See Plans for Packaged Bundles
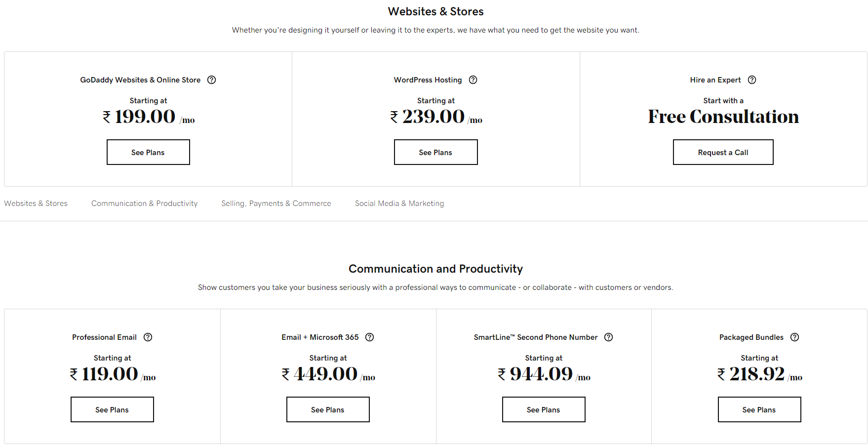The height and width of the screenshot is (447, 868). (759, 409)
